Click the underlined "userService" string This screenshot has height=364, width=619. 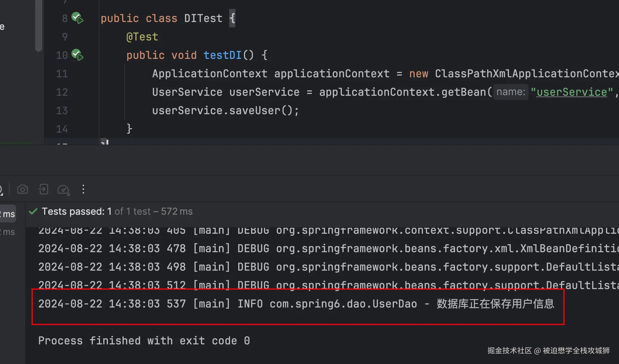pyautogui.click(x=571, y=92)
